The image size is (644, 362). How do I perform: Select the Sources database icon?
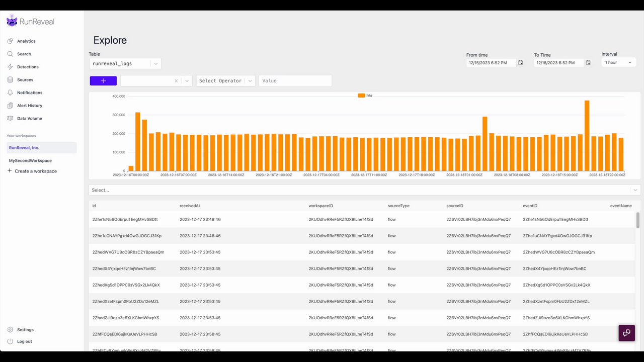point(10,80)
